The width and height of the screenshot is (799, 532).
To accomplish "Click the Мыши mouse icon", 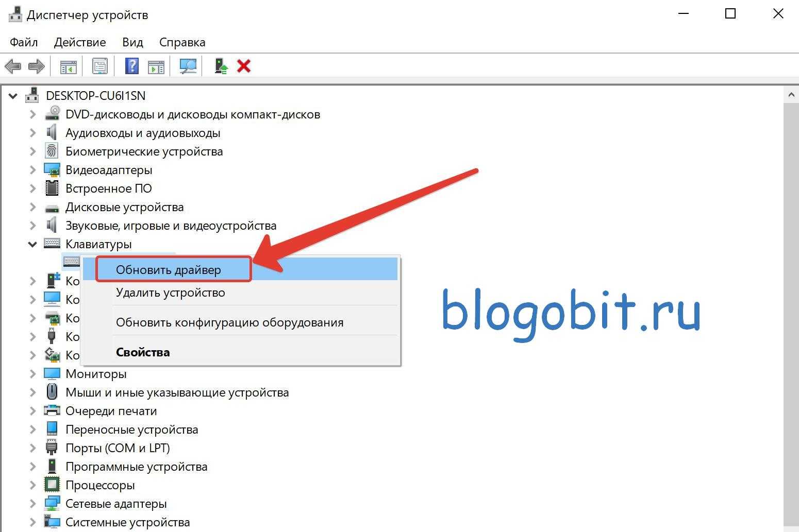I will (x=52, y=392).
